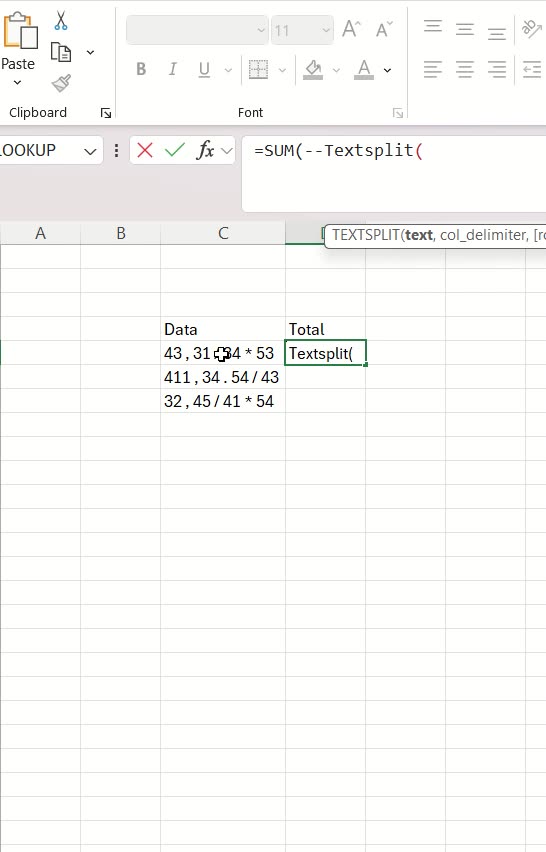
Task: Click the Data header cell
Action: point(223,329)
